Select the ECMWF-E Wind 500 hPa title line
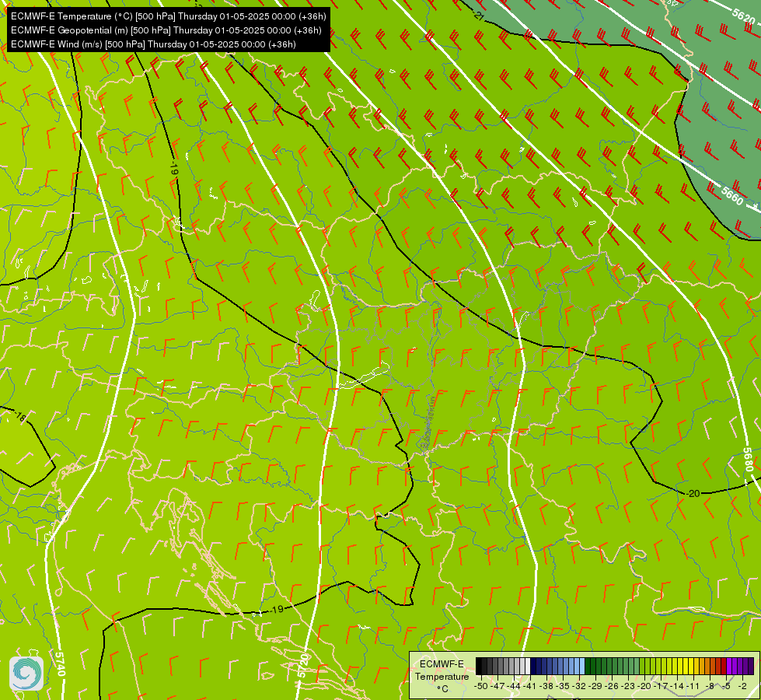This screenshot has height=700, width=761. [153, 44]
